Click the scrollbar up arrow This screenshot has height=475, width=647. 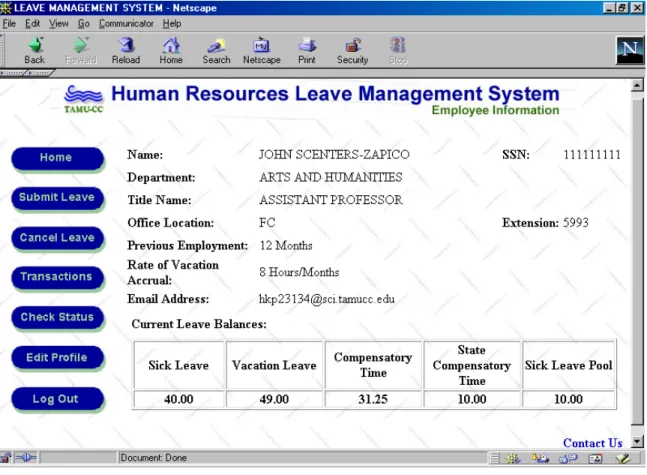[x=637, y=85]
